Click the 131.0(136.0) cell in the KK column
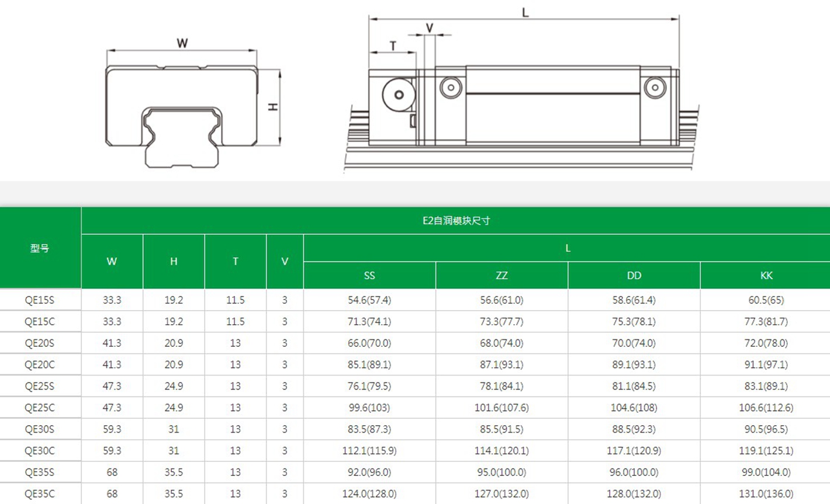The height and width of the screenshot is (504, 830). [766, 493]
